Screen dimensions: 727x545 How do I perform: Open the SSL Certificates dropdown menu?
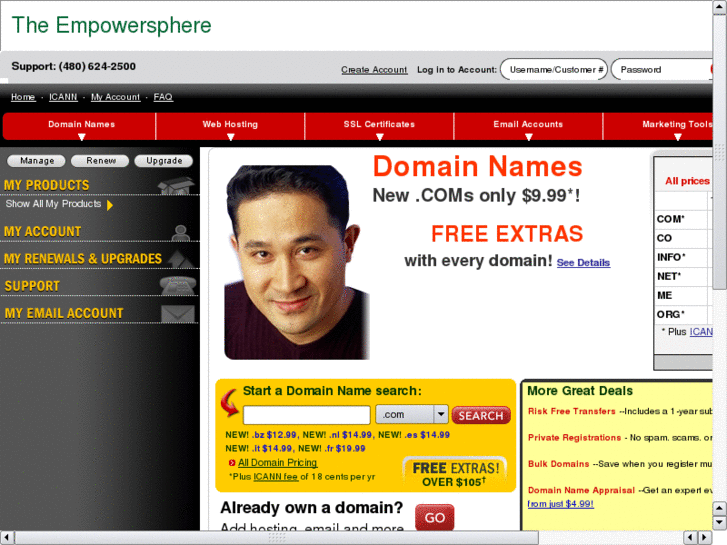coord(379,126)
